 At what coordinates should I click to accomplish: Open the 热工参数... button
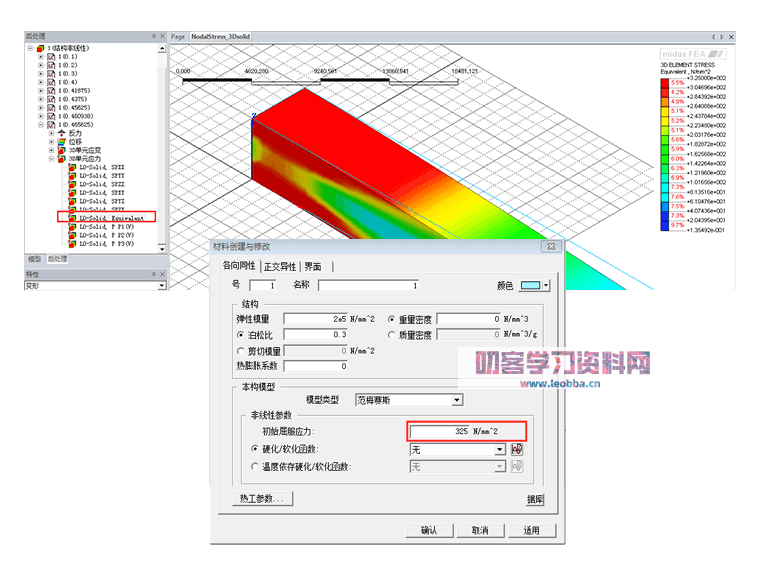(x=262, y=498)
